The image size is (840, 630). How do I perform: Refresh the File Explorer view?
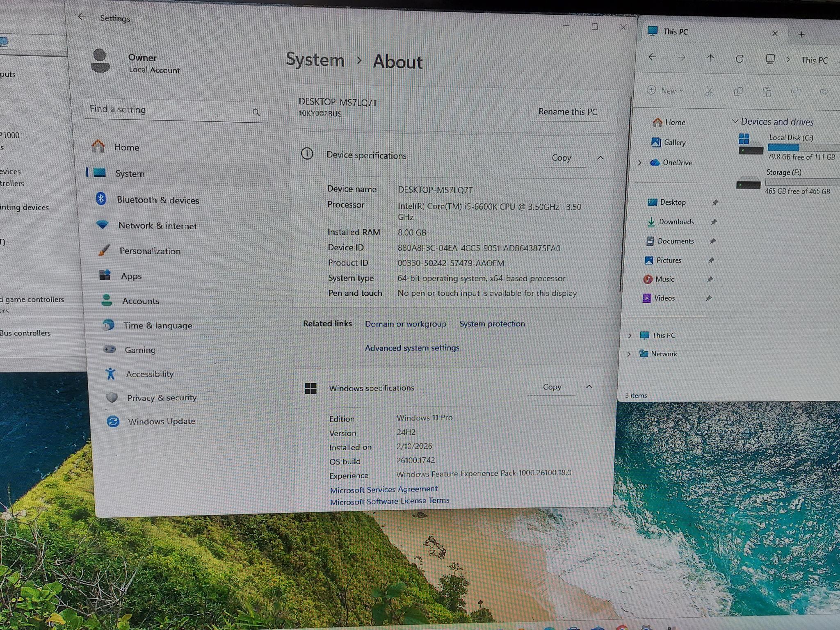pyautogui.click(x=740, y=59)
